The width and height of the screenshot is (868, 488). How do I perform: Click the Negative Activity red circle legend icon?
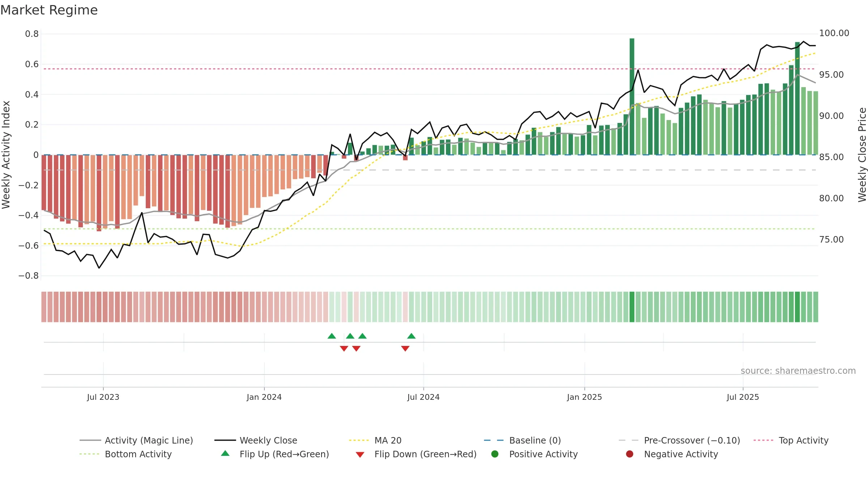tap(630, 454)
